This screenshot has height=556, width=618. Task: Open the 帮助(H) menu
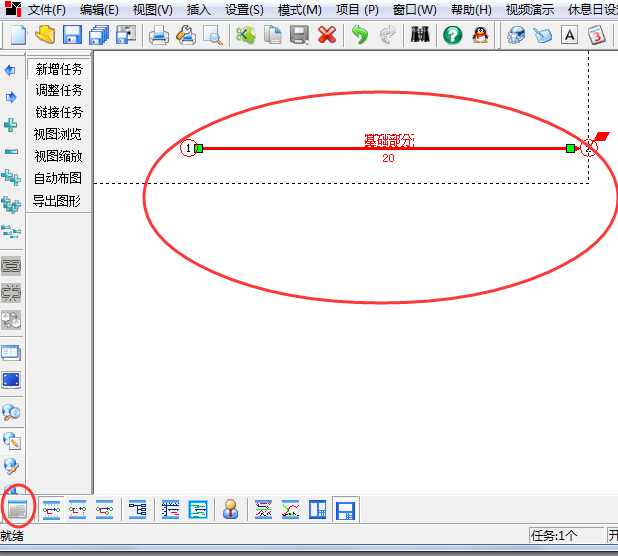pyautogui.click(x=471, y=10)
